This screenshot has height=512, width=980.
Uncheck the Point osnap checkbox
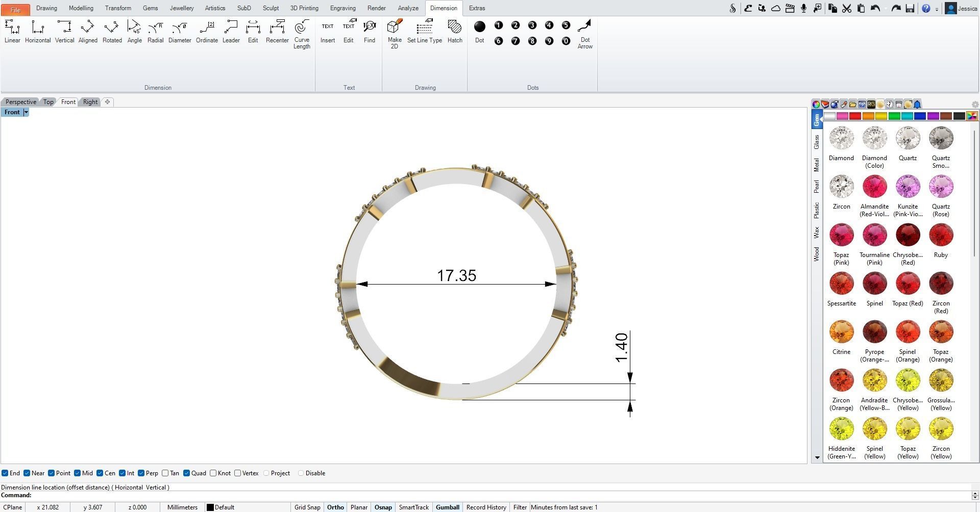pyautogui.click(x=51, y=473)
